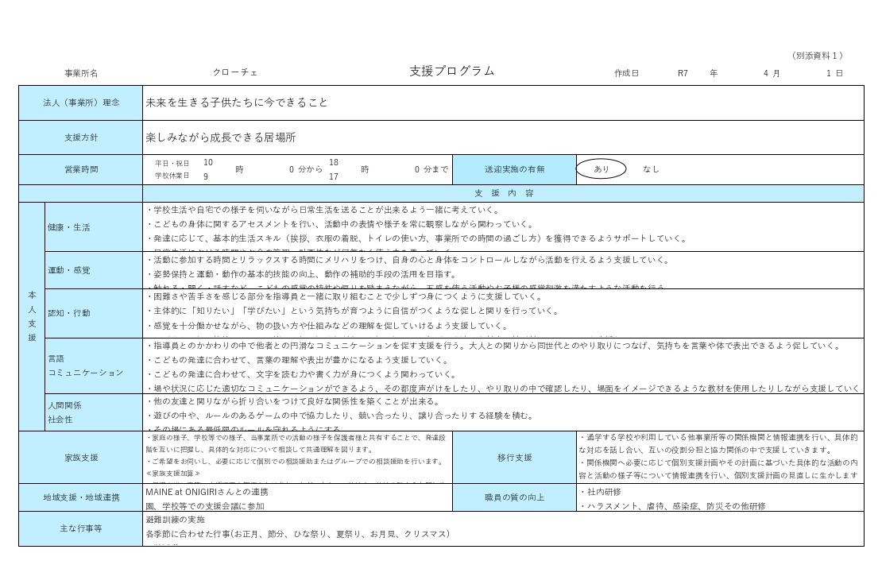This screenshot has width=882, height=588.
Task: Click the 平日・祝日 label
Action: click(x=172, y=163)
